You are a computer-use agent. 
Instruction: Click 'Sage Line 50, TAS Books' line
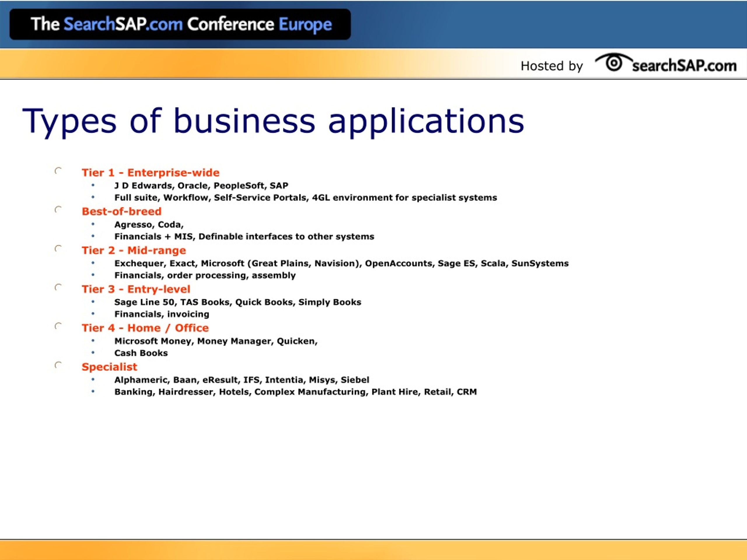[x=238, y=302]
